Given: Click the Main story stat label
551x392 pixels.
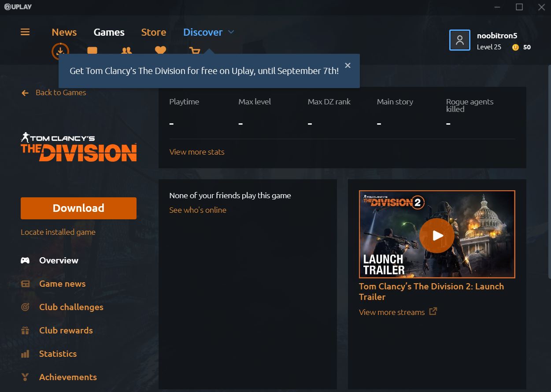Looking at the screenshot, I should (395, 102).
